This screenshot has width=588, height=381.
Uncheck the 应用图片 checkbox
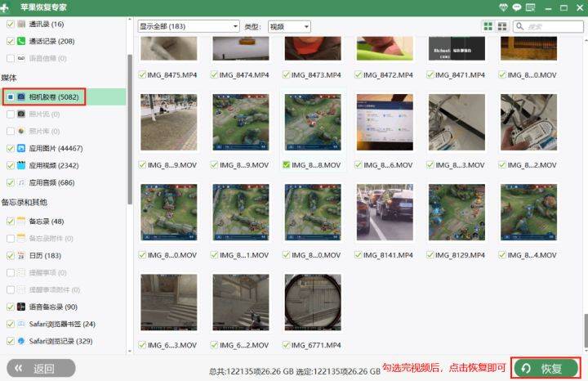[10, 149]
